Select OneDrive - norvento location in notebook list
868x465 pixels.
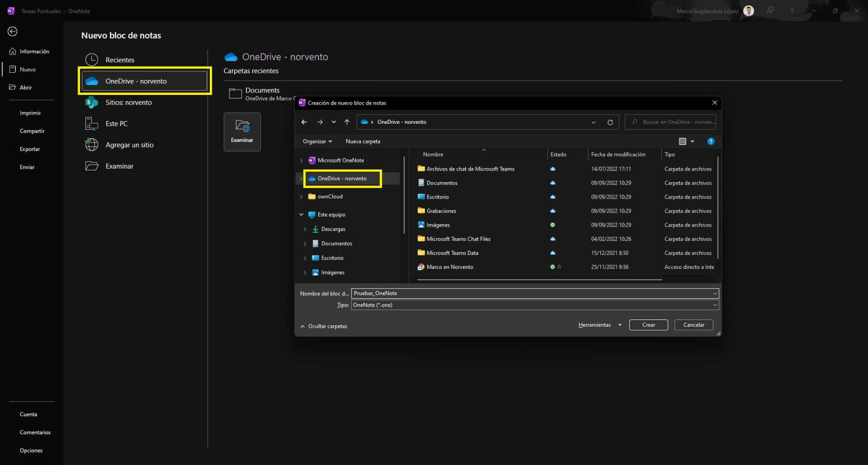[x=144, y=81]
